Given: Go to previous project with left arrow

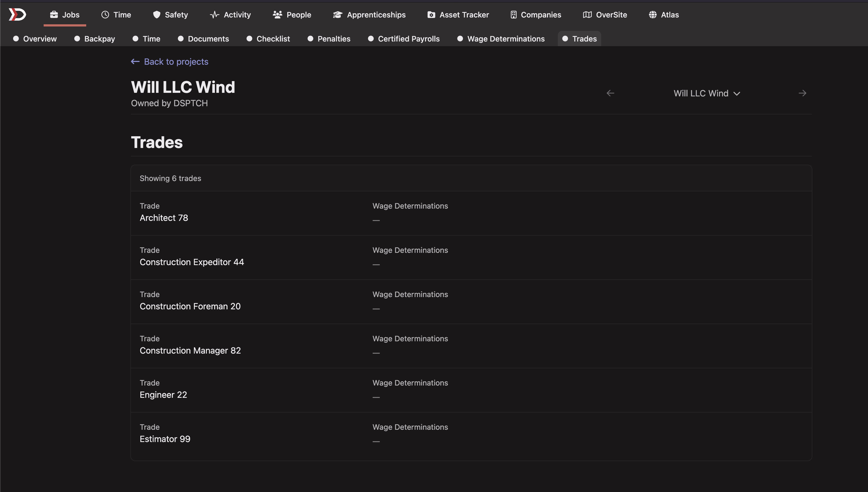Looking at the screenshot, I should tap(610, 93).
